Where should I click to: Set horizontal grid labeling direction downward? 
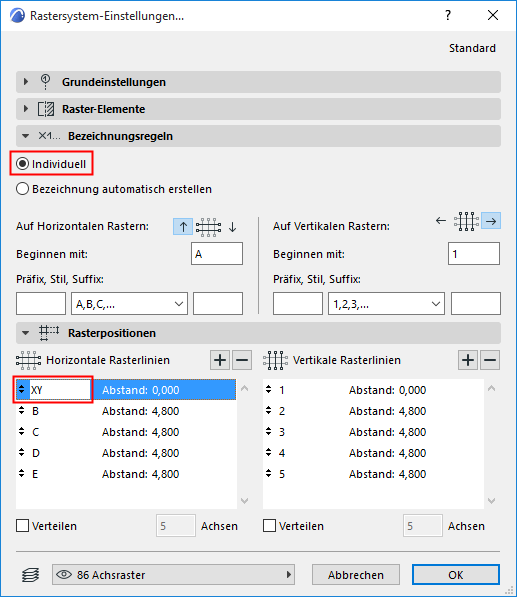pos(233,227)
